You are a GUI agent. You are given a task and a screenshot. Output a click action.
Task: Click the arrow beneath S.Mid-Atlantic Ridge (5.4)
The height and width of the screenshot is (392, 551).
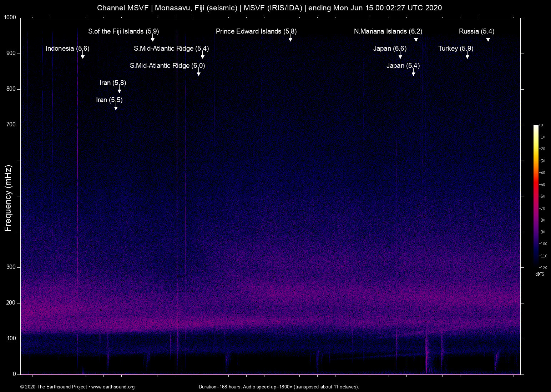[202, 56]
